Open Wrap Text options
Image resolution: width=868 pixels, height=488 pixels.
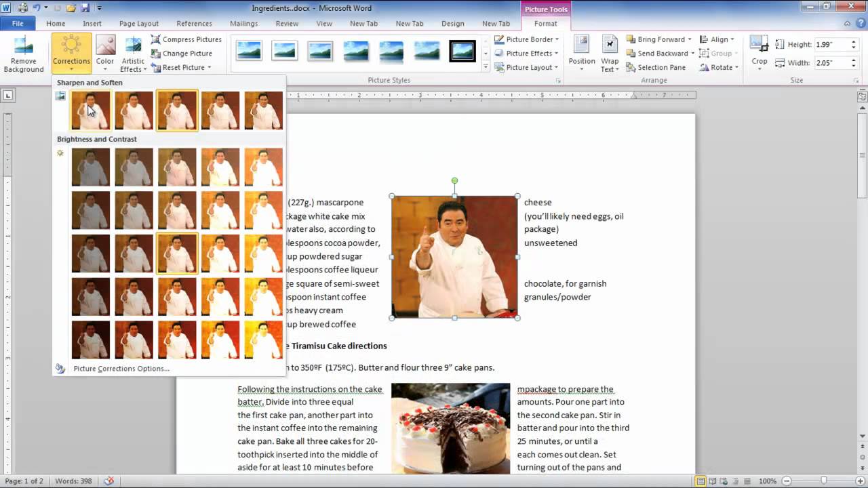point(610,54)
